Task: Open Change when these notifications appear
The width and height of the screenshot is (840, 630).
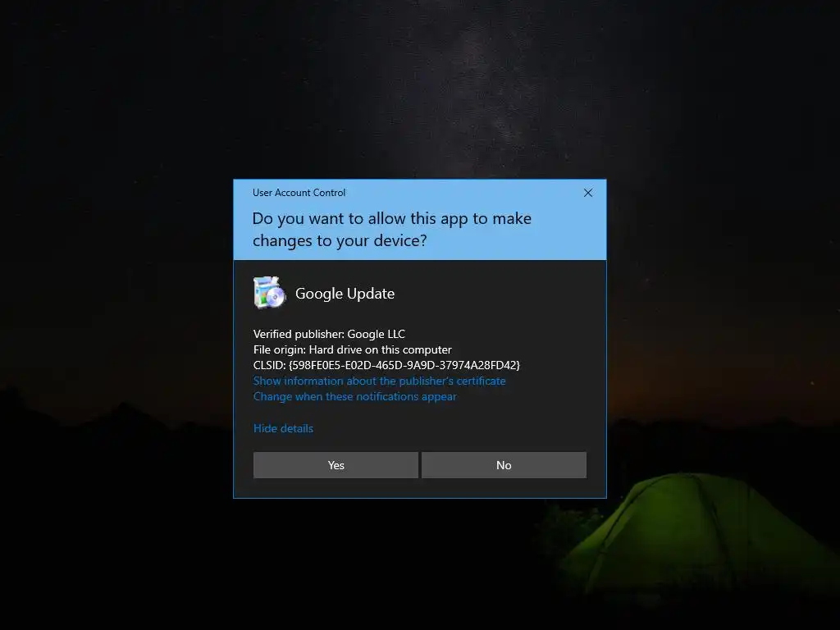Action: [x=354, y=396]
